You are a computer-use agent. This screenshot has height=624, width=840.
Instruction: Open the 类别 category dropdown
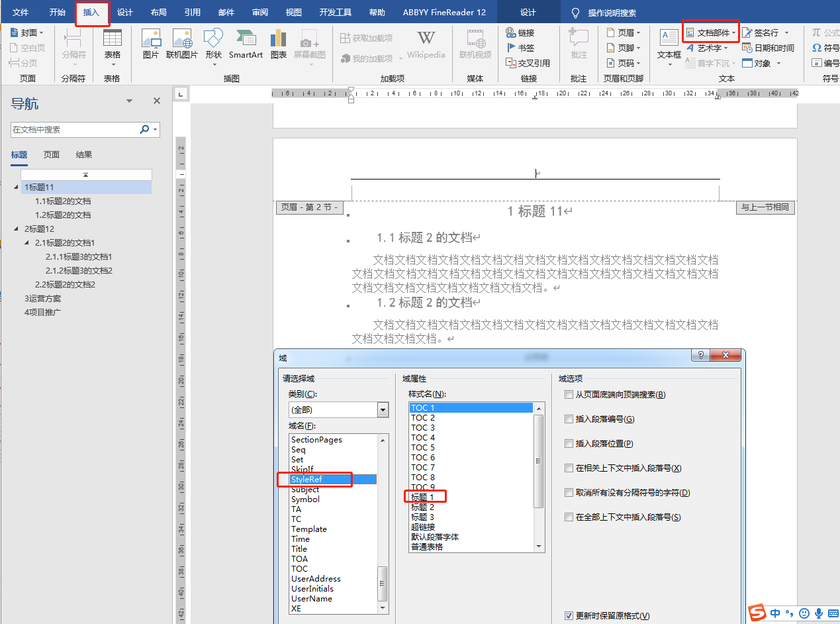click(x=383, y=410)
